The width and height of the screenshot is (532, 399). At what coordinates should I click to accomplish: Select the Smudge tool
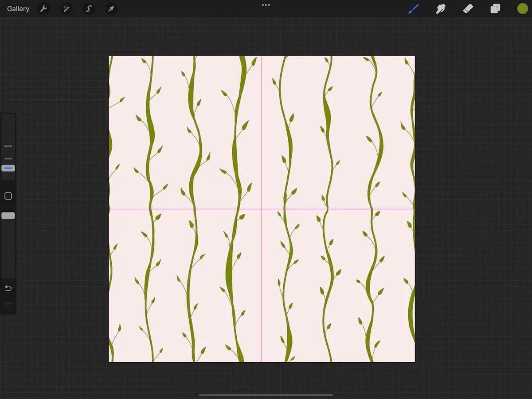coord(441,8)
